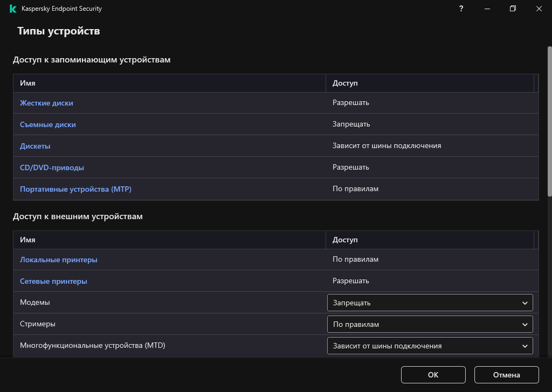552x392 pixels.
Task: Click the Отмена button
Action: pos(506,375)
